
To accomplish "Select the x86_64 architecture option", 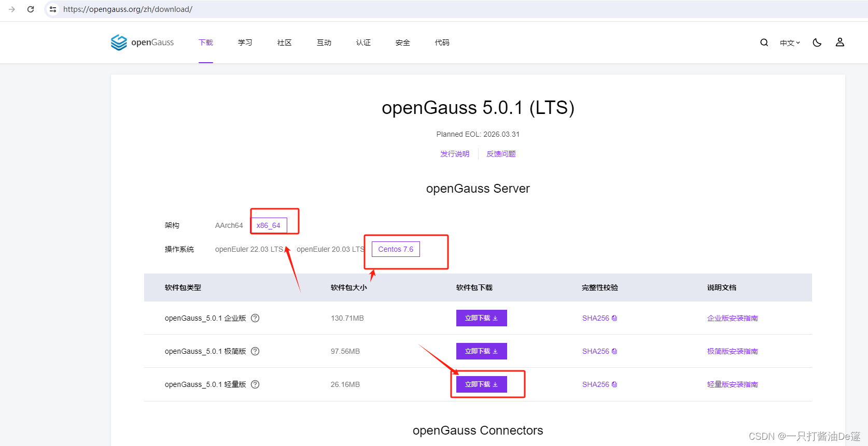I will pyautogui.click(x=269, y=225).
